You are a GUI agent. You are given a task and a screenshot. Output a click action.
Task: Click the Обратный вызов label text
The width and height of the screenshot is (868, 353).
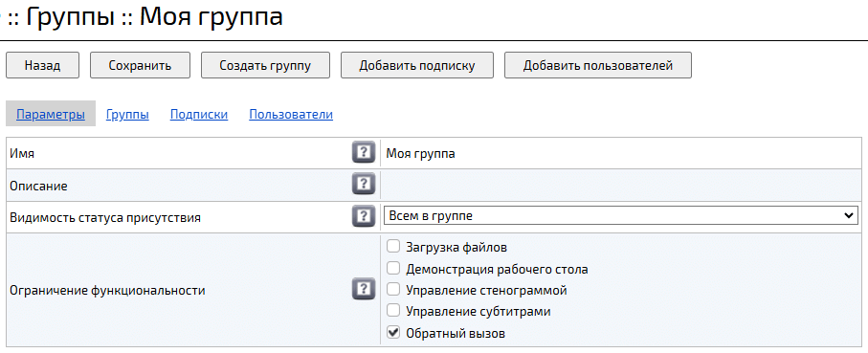(x=455, y=334)
